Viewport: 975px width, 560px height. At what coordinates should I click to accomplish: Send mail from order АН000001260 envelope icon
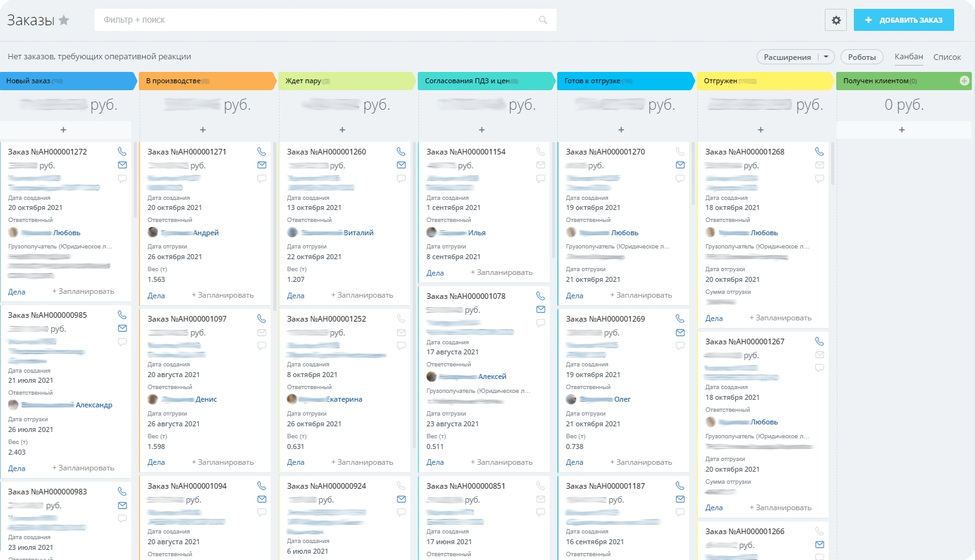point(401,165)
